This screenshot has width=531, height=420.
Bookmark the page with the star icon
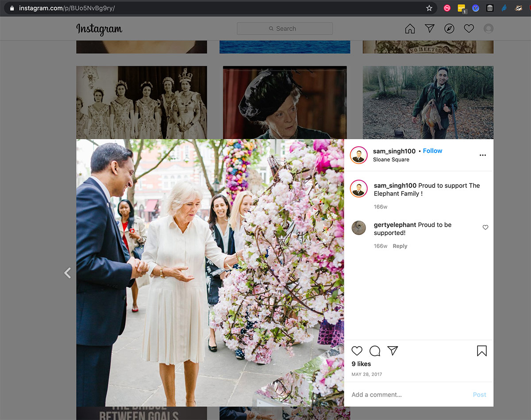(429, 8)
